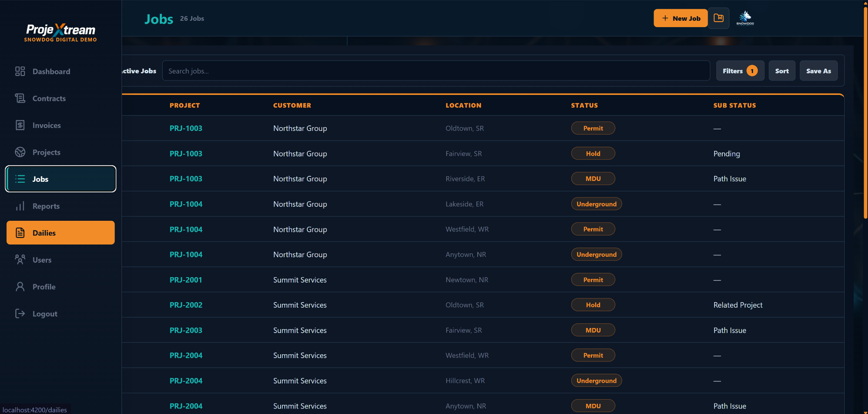The image size is (868, 414).
Task: Open the Invoices page
Action: point(61,125)
